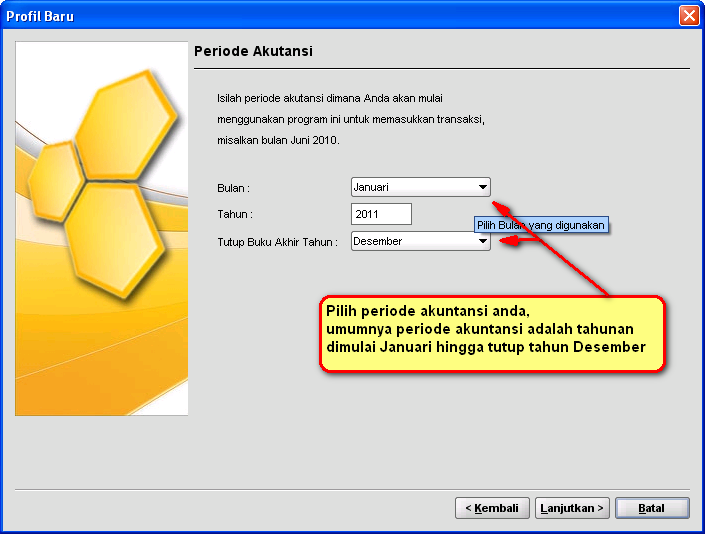Proceed with the Lanjutkan button

[x=572, y=508]
